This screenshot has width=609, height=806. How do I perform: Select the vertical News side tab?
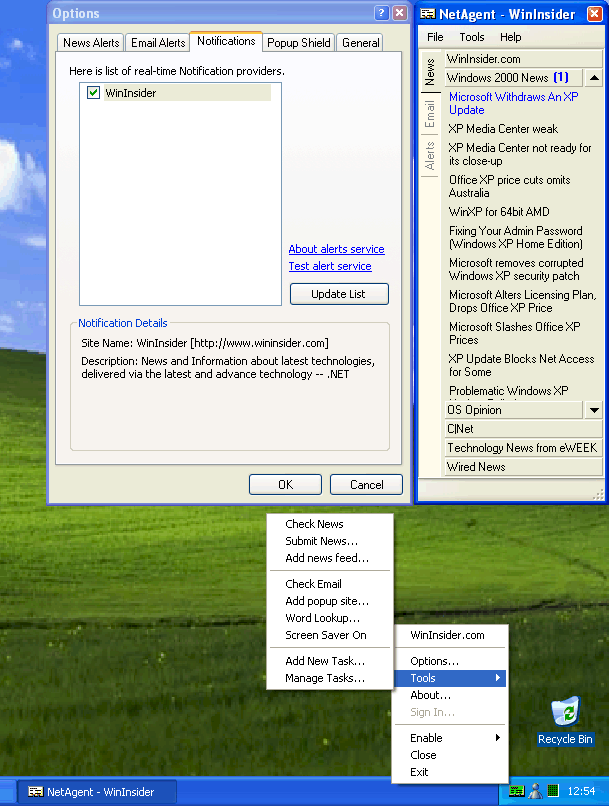tap(430, 71)
